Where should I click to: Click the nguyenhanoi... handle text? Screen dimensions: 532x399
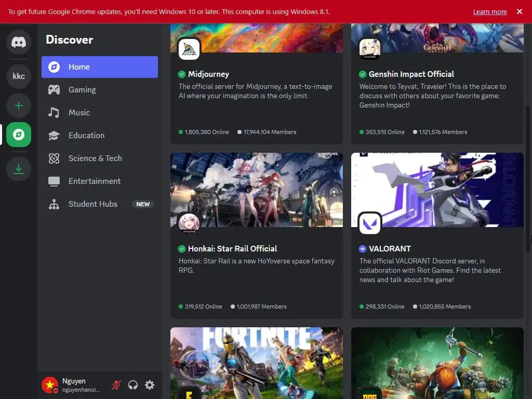(x=81, y=390)
